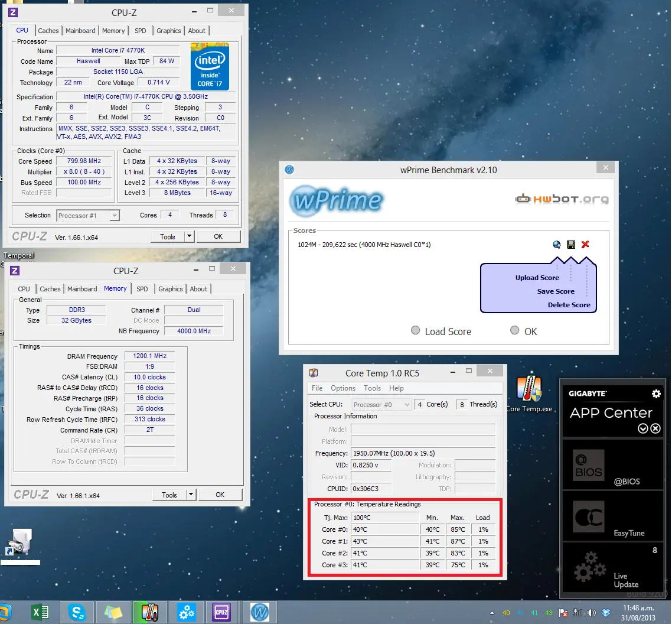Click the 1024M score result entry
672x624 pixels.
[x=364, y=245]
